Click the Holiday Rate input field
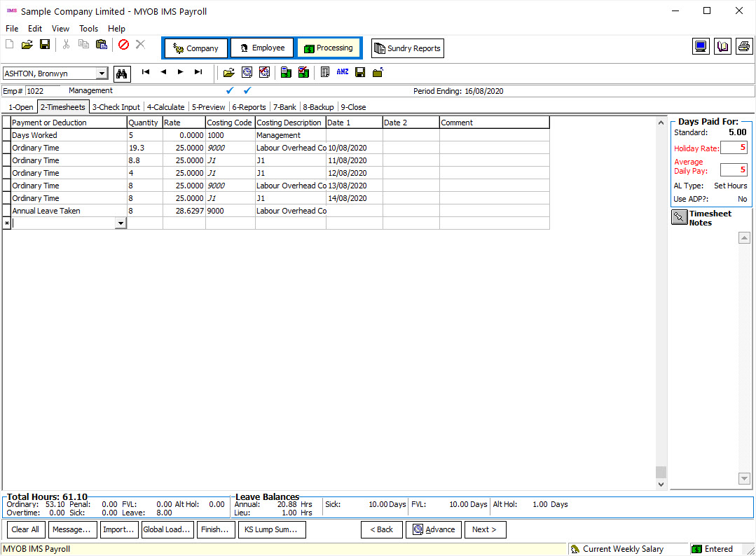Image resolution: width=756 pixels, height=556 pixels. 734,148
